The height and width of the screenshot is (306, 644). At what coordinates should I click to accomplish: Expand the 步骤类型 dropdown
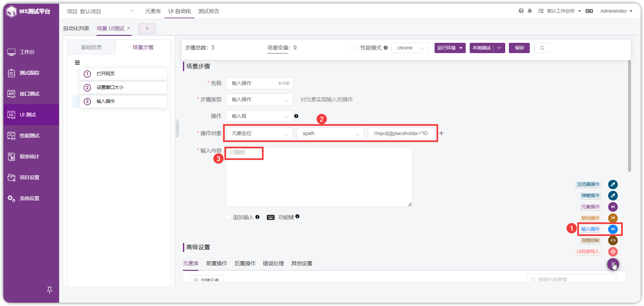(x=260, y=100)
